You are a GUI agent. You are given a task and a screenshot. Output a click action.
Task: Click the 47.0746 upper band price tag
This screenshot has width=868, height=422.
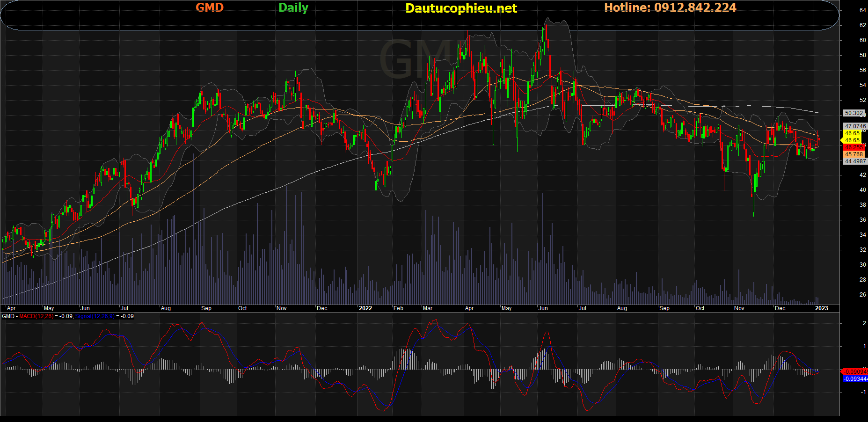[855, 126]
